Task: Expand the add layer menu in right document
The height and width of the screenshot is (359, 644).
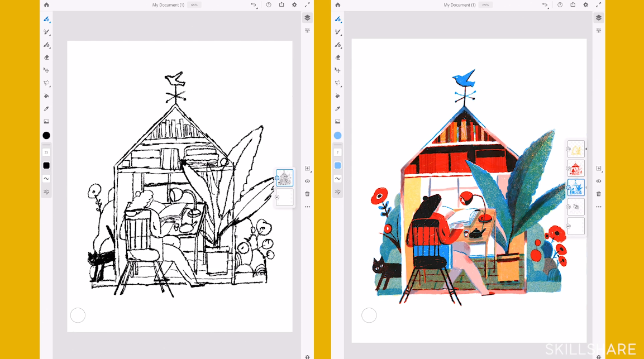Action: [x=599, y=168]
